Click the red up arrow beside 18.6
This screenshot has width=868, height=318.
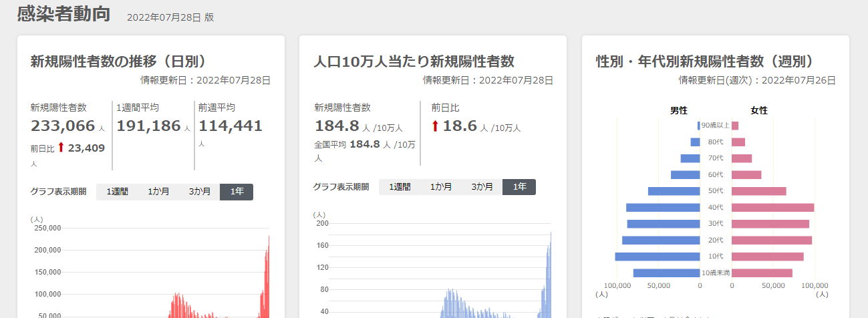436,126
